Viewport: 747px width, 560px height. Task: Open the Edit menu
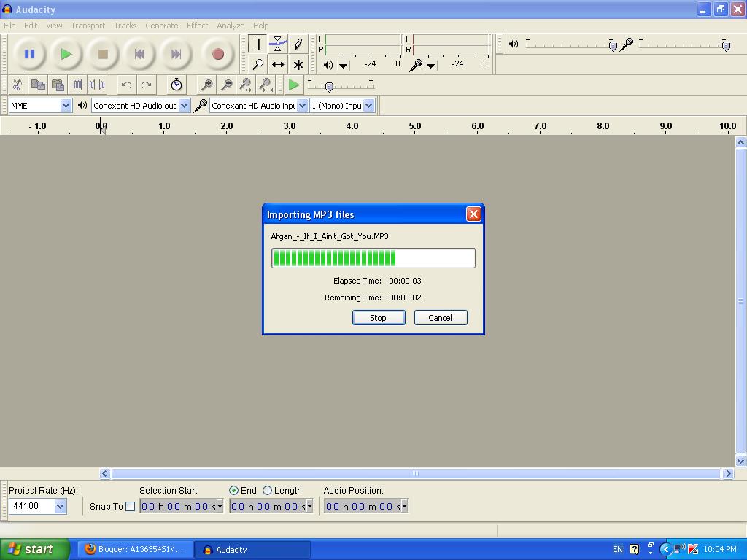pyautogui.click(x=31, y=26)
